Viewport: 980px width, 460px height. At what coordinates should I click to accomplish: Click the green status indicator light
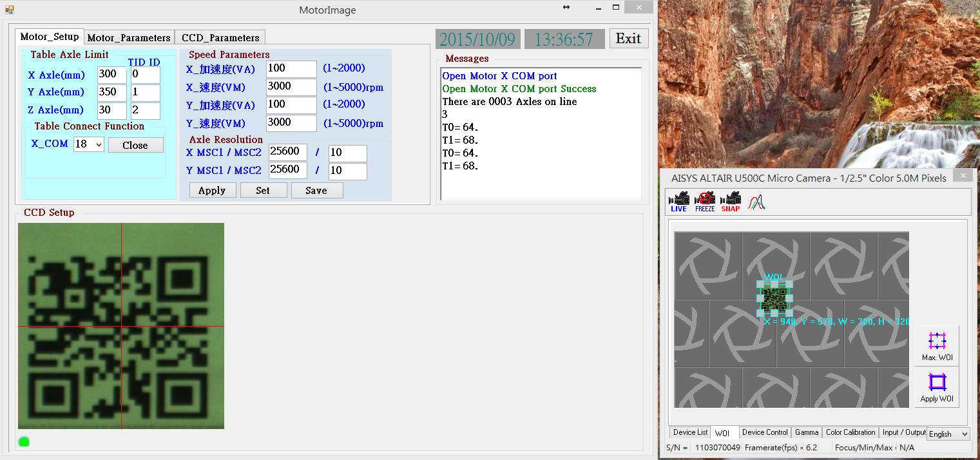24,441
